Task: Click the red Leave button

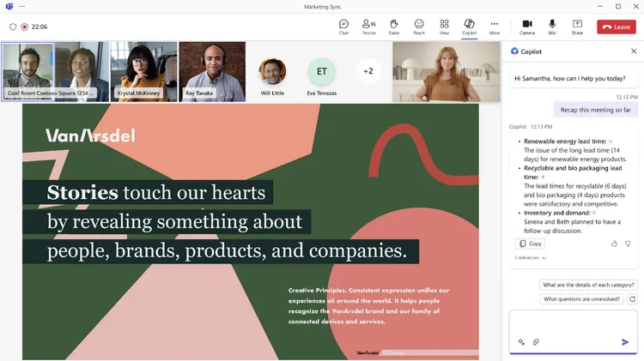Action: [x=616, y=27]
